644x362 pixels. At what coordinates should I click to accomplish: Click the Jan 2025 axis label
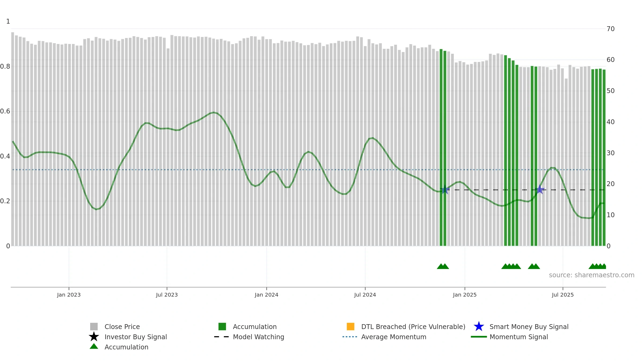(465, 295)
